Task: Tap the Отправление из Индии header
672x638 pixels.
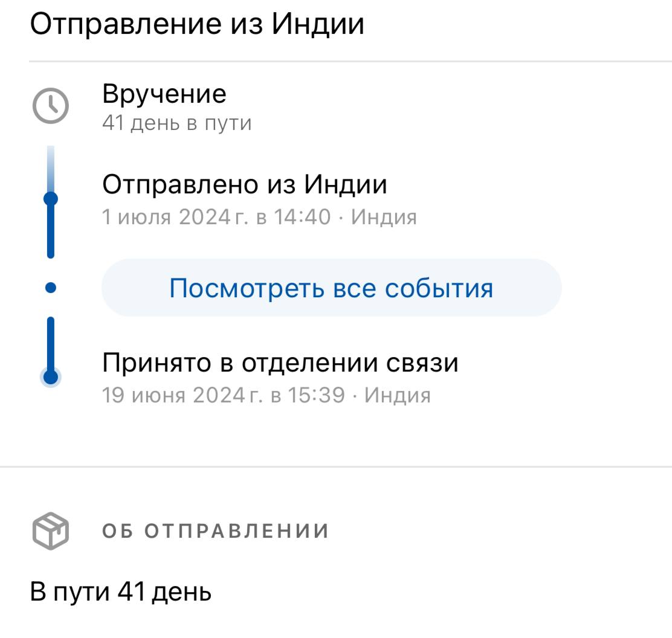Action: (197, 24)
